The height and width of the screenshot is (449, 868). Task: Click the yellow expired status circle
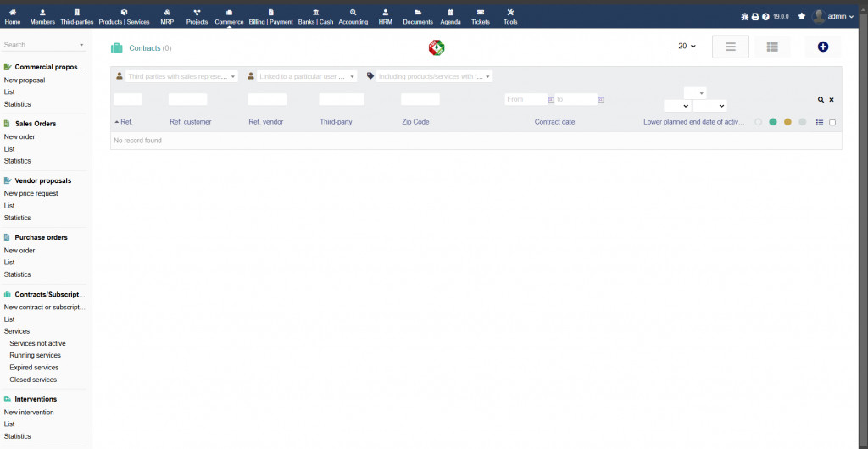click(x=787, y=122)
